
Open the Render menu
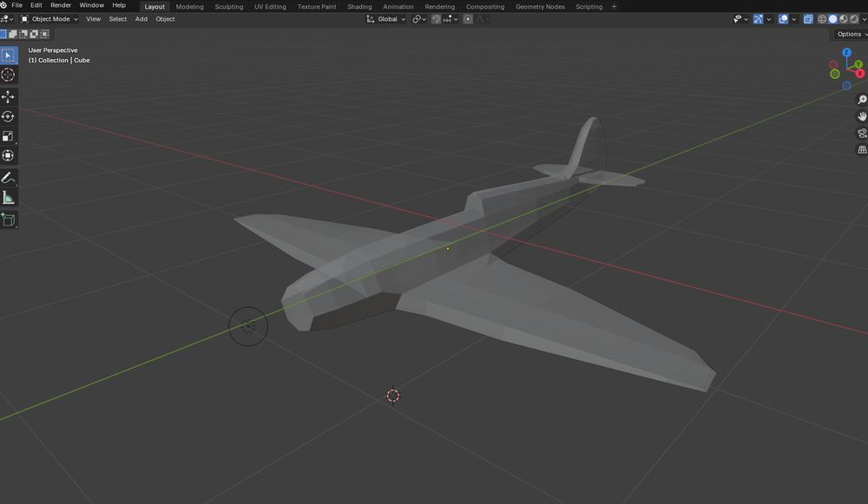click(60, 4)
